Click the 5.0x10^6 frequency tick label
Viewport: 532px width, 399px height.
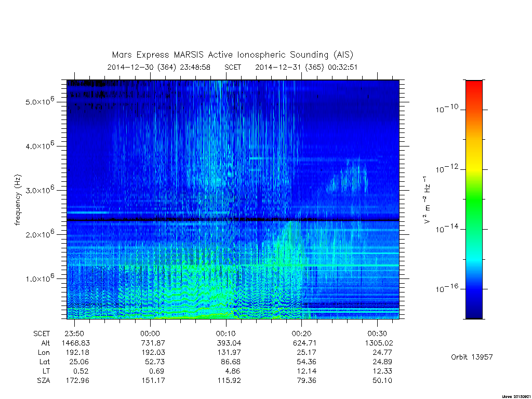(x=40, y=101)
